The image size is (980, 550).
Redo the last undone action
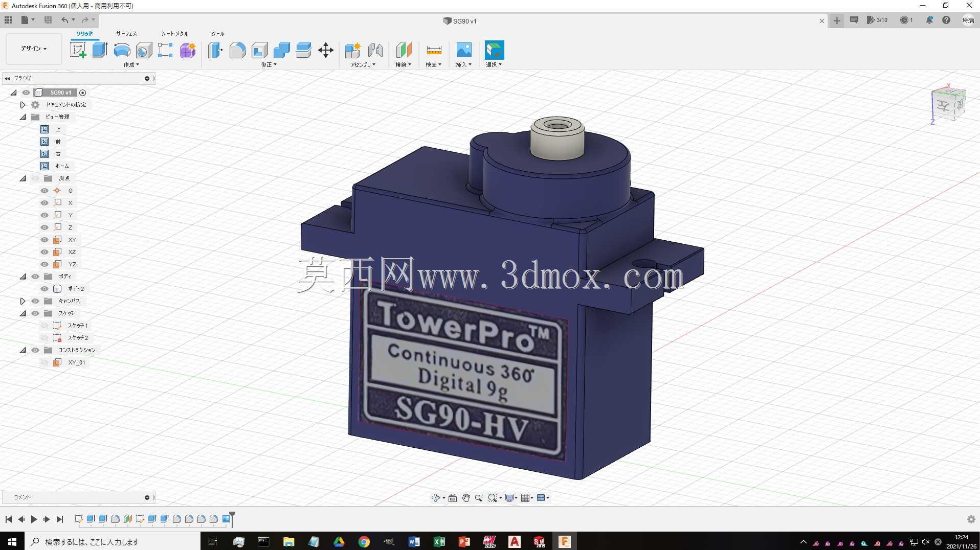(x=85, y=20)
